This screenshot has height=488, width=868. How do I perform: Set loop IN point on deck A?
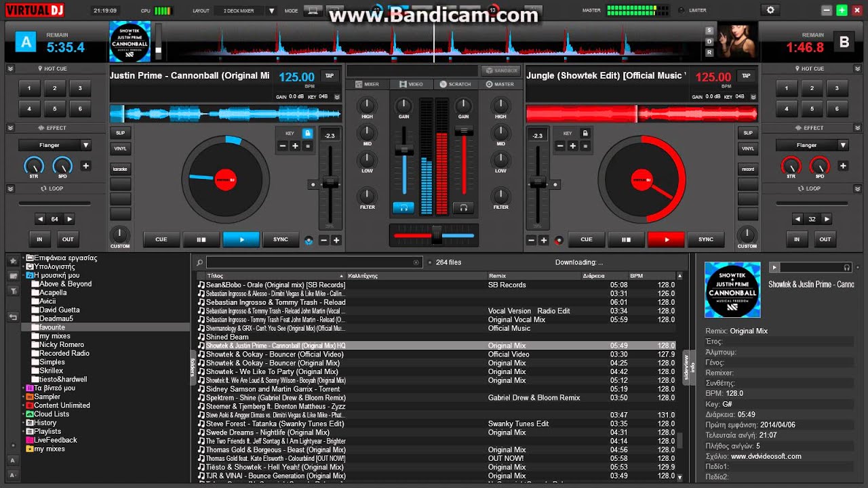click(39, 239)
